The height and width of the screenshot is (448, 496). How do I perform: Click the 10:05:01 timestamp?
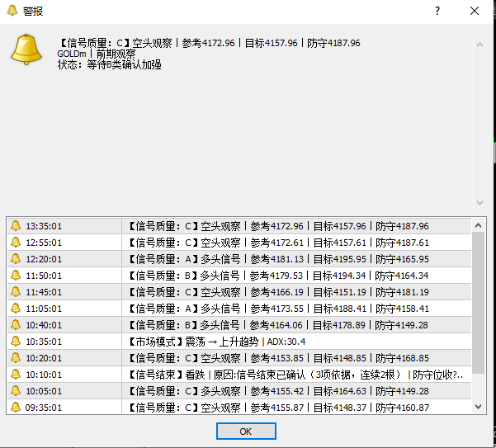[44, 391]
